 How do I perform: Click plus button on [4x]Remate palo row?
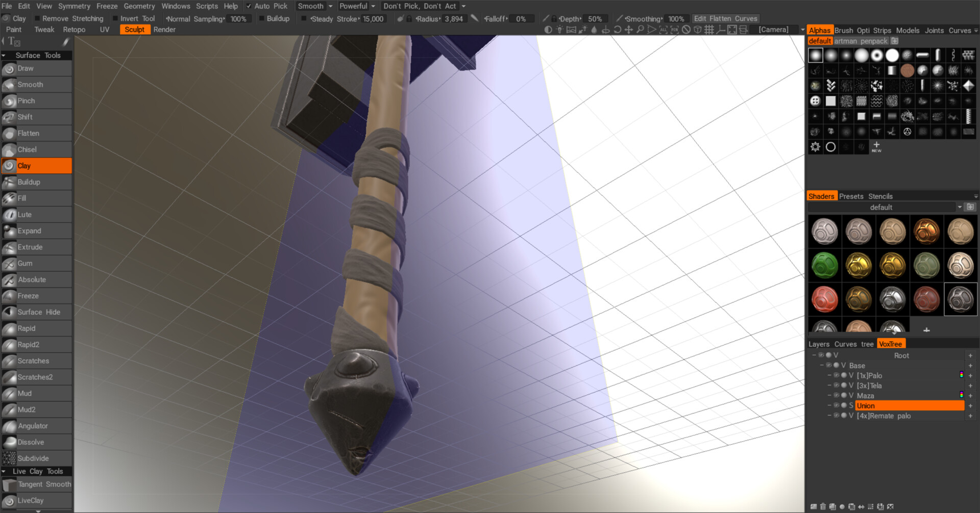pyautogui.click(x=970, y=416)
